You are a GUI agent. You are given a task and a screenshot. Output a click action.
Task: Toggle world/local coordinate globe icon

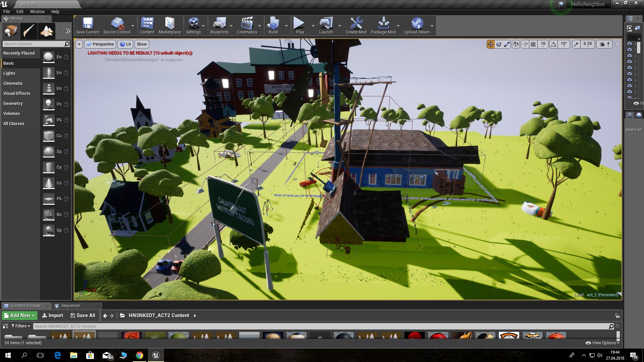516,44
